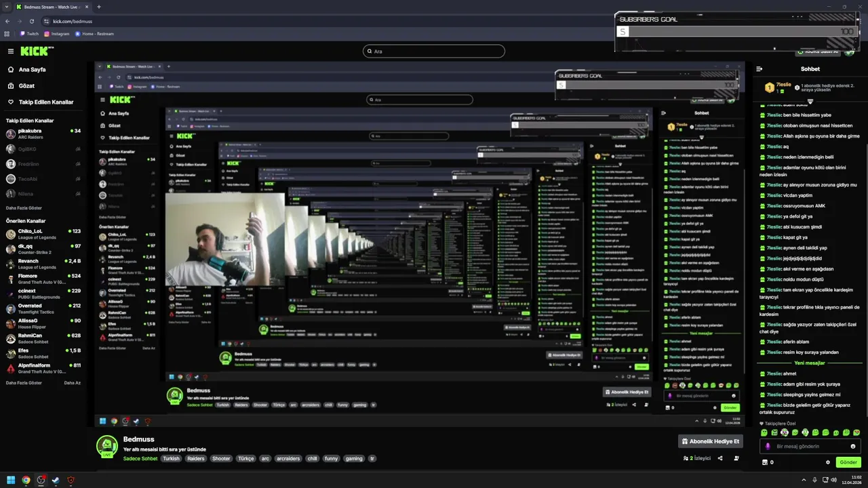Viewport: 868px width, 488px height.
Task: Click the Bir mesaj gönderin input
Action: pyautogui.click(x=810, y=447)
